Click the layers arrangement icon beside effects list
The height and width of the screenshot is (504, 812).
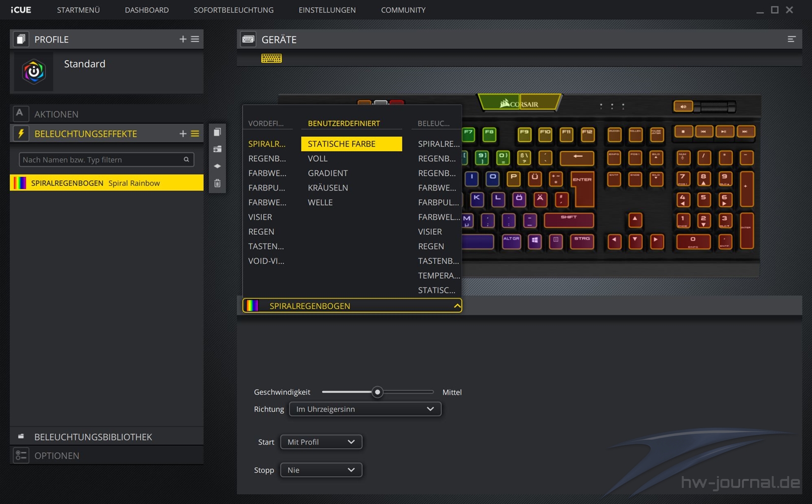click(217, 149)
